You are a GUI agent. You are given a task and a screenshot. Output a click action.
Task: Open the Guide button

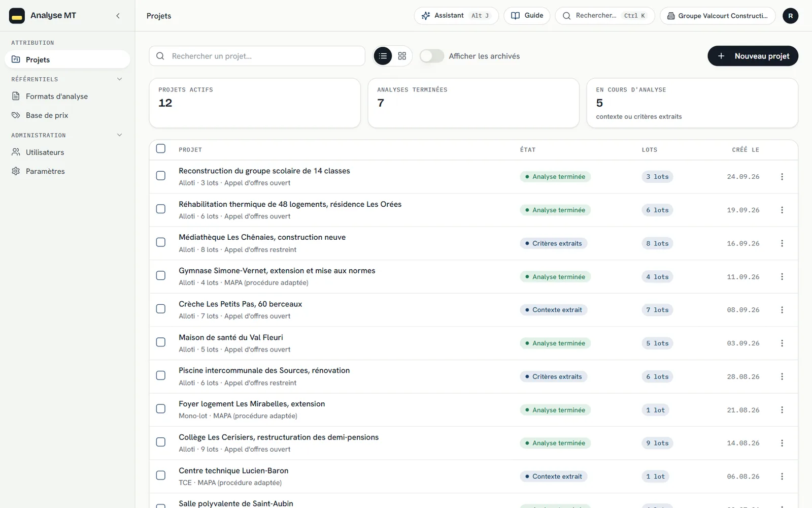[527, 16]
